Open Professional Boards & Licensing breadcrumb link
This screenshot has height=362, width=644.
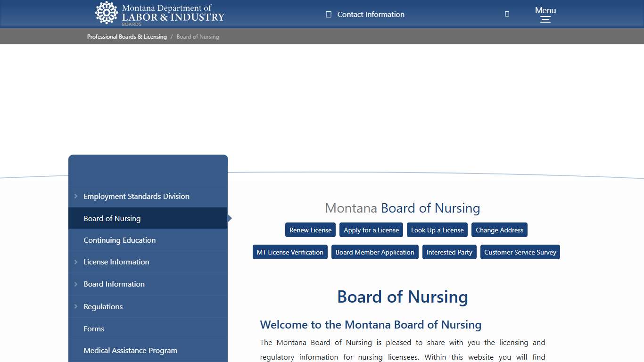tap(127, 36)
